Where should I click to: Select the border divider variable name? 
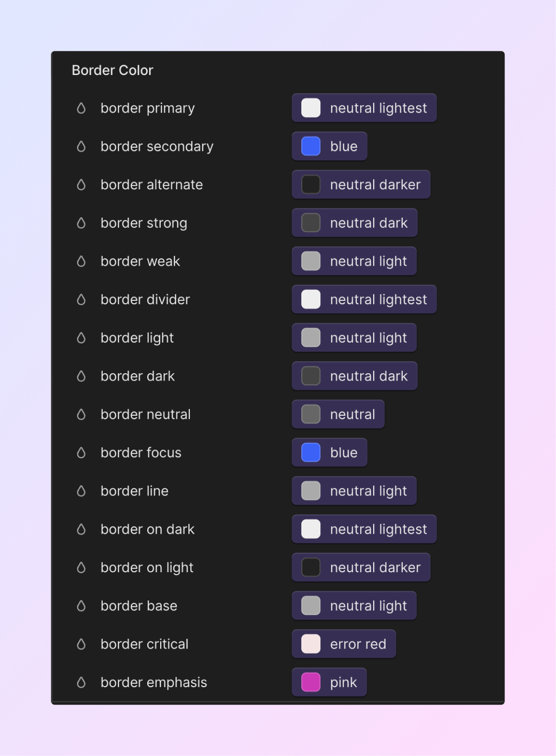[x=145, y=300]
